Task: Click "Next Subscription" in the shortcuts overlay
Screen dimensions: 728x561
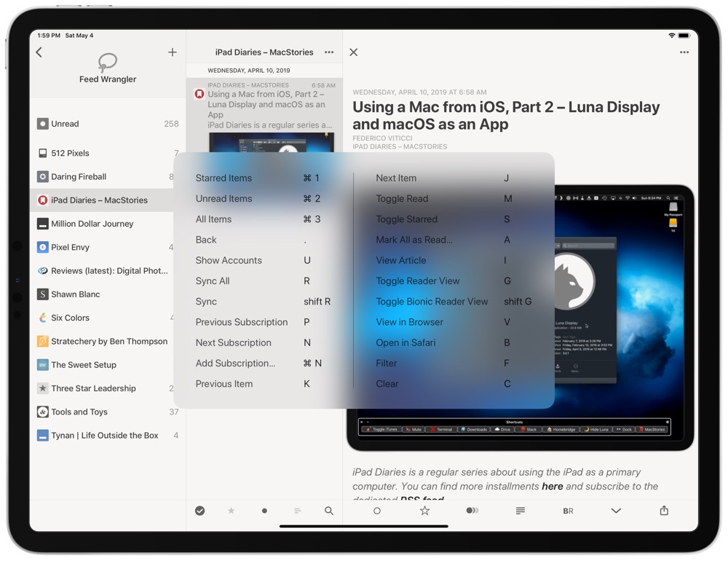Action: 234,342
